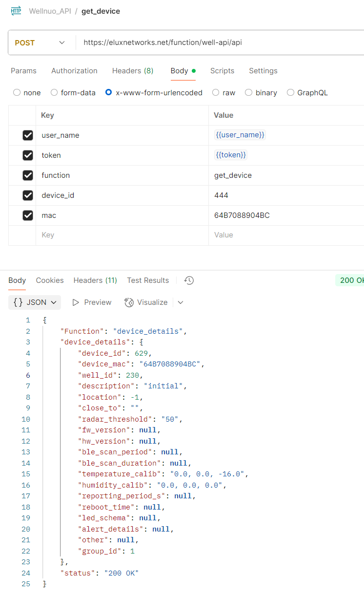Open the response history clock icon
Screen dimensions: 364x597
tap(189, 280)
